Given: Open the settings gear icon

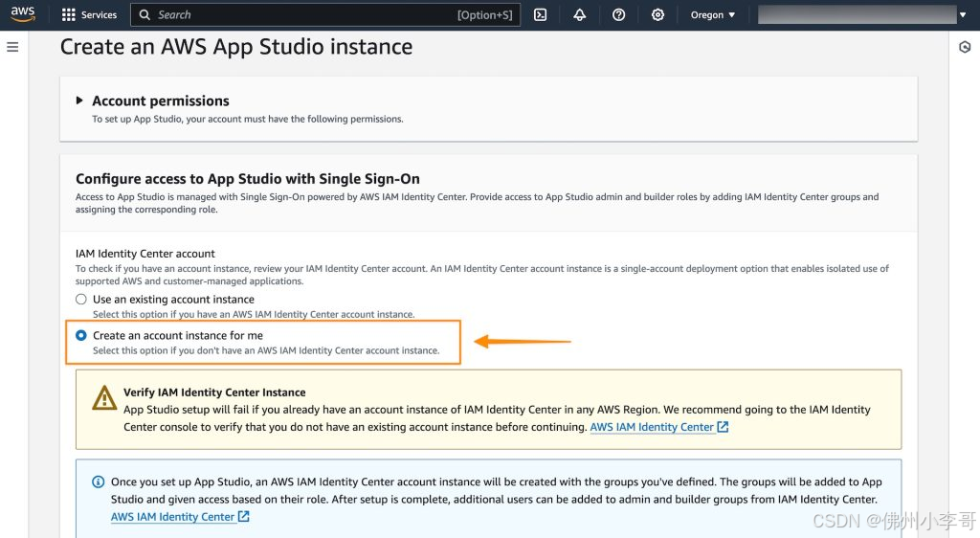Looking at the screenshot, I should pyautogui.click(x=657, y=15).
